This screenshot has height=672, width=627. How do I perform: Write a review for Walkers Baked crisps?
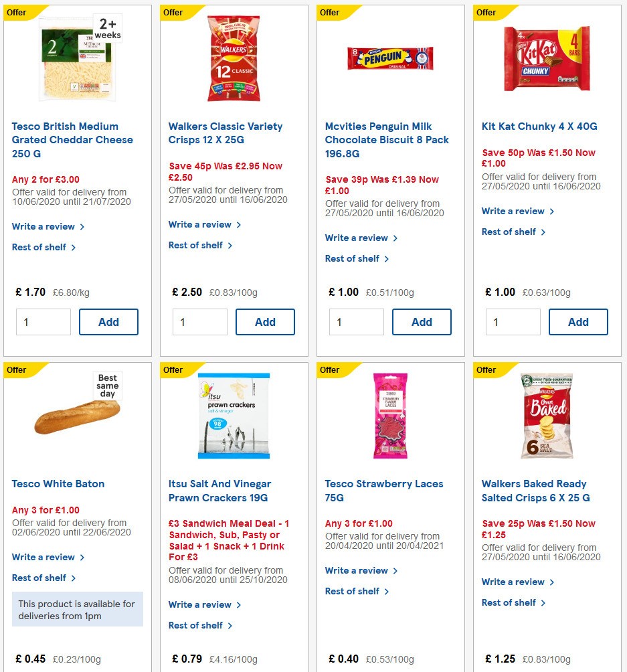coord(514,582)
